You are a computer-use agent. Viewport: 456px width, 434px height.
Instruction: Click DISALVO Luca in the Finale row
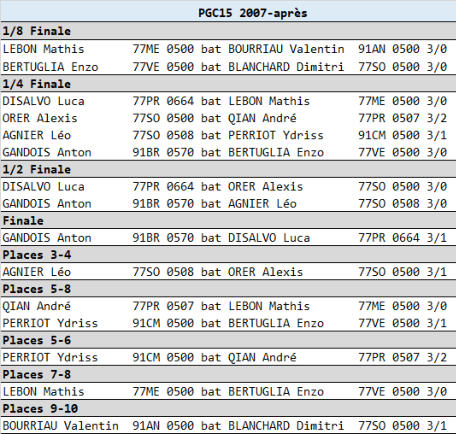(269, 238)
